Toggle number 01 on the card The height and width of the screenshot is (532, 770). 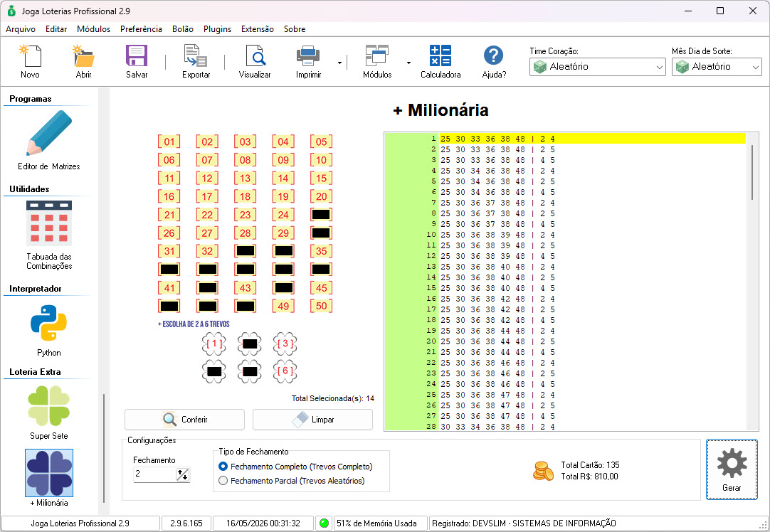click(x=169, y=142)
